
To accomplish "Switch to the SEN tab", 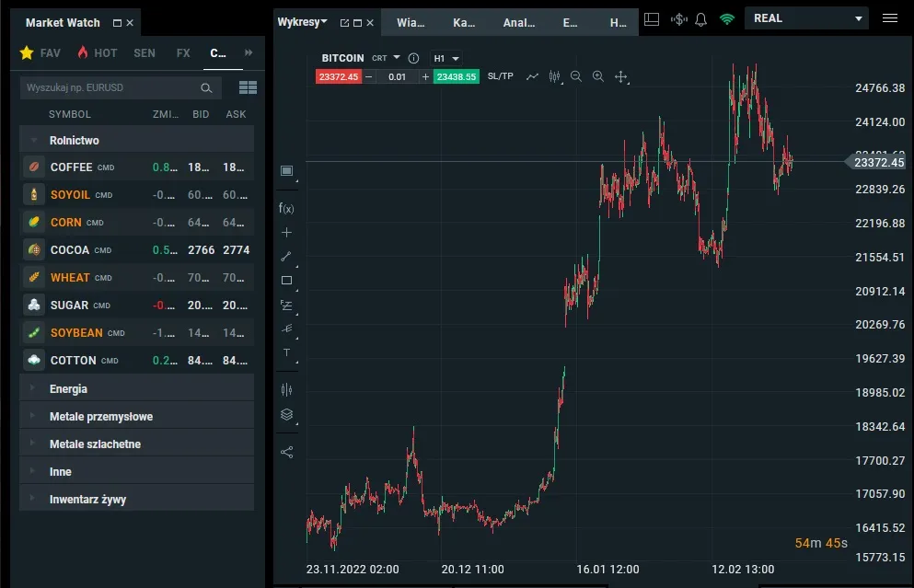I will pyautogui.click(x=144, y=53).
